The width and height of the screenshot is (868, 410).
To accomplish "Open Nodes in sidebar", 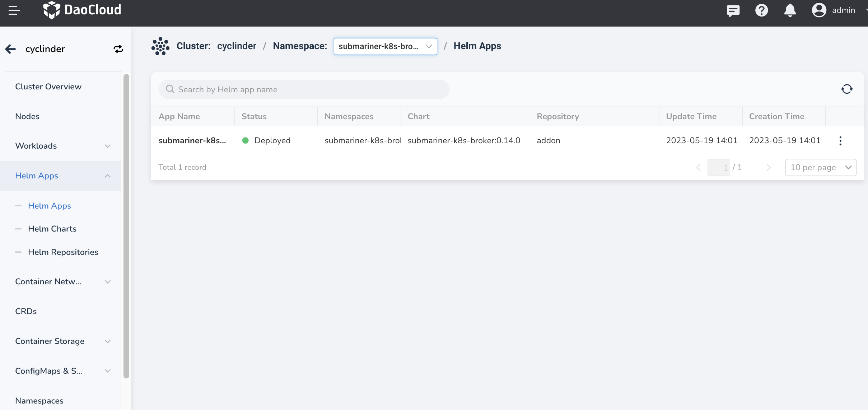I will pyautogui.click(x=27, y=116).
